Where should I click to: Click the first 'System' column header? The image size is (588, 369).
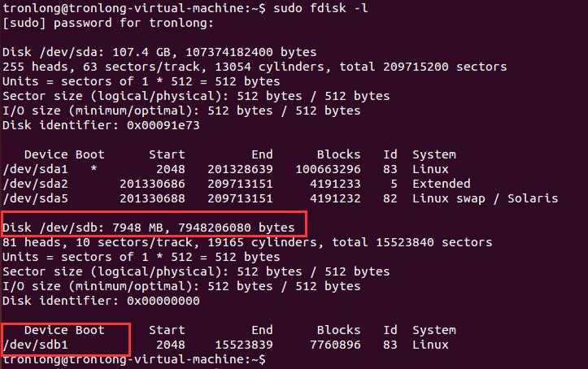coord(434,154)
